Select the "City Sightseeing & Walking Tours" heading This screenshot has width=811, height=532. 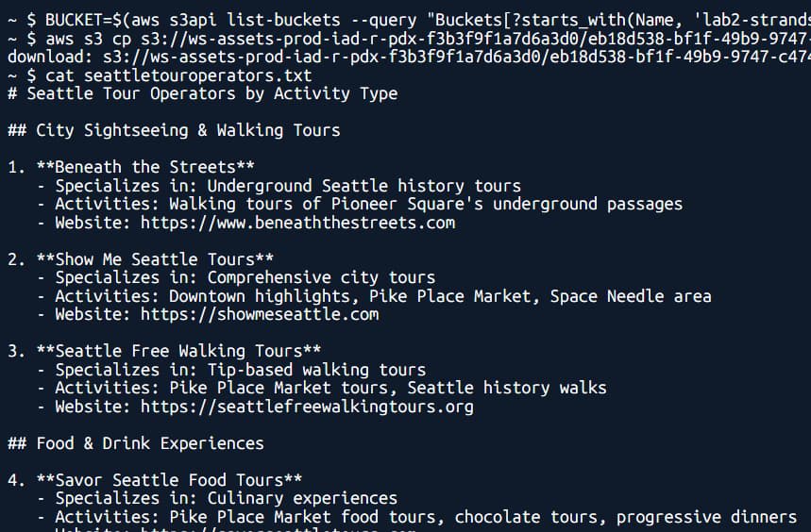pyautogui.click(x=188, y=130)
